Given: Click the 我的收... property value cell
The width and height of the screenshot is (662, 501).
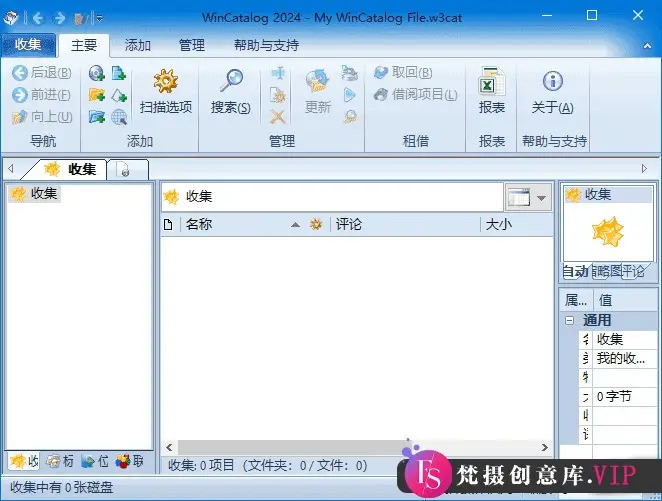Looking at the screenshot, I should 625,359.
